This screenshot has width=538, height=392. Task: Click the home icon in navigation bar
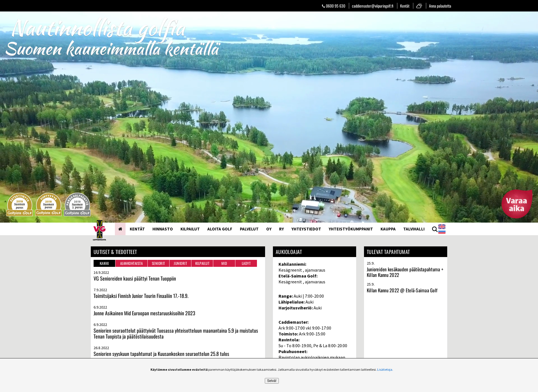point(120,229)
